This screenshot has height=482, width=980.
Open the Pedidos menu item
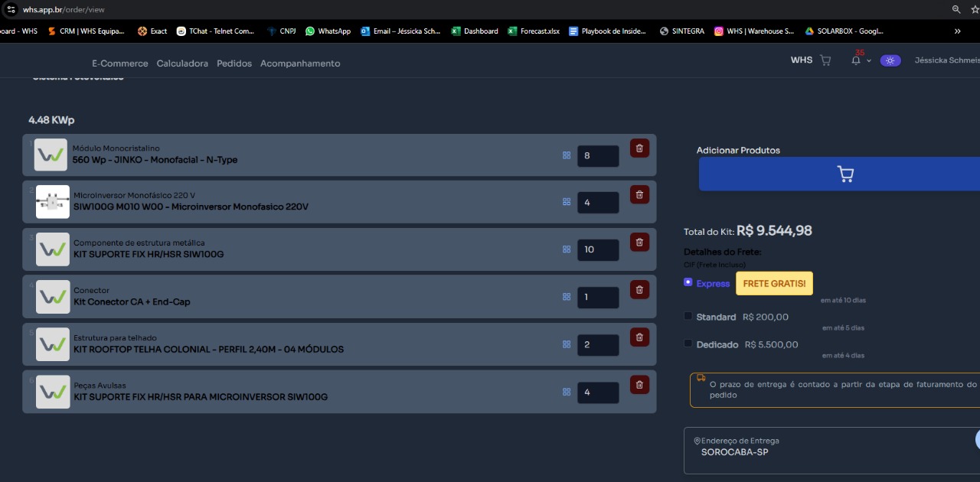point(234,64)
